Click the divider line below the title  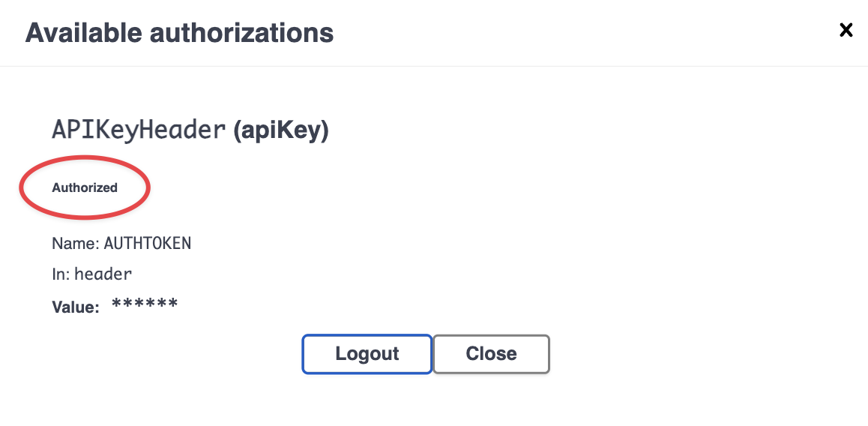pyautogui.click(x=434, y=66)
